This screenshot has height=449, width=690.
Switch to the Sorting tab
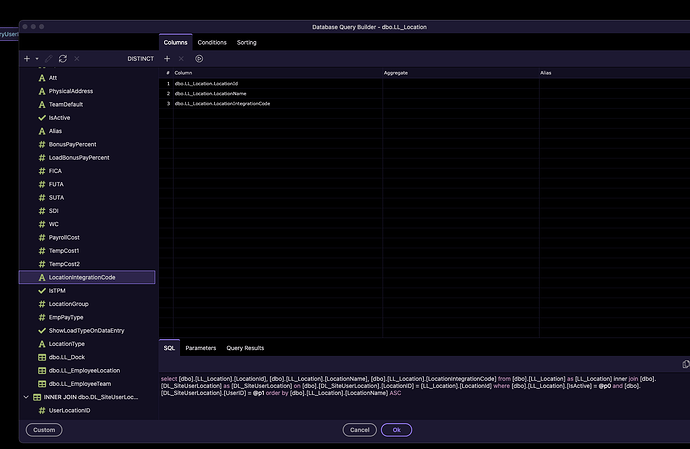click(246, 42)
